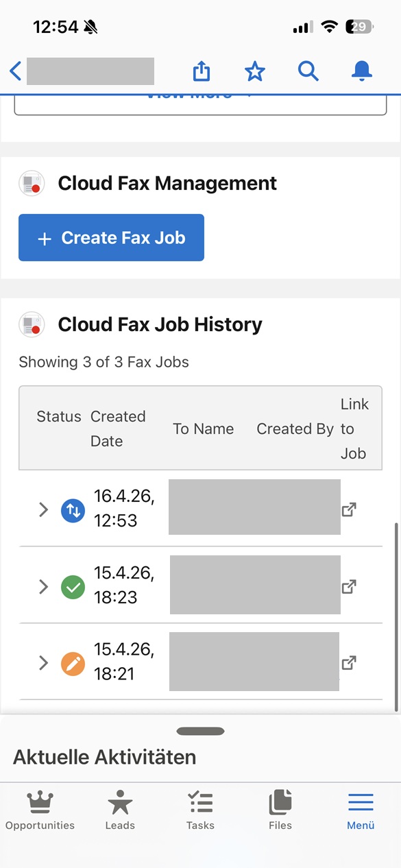This screenshot has width=401, height=868.
Task: Tap the Aktuelle Aktivitäten drawer handle
Action: point(200,731)
